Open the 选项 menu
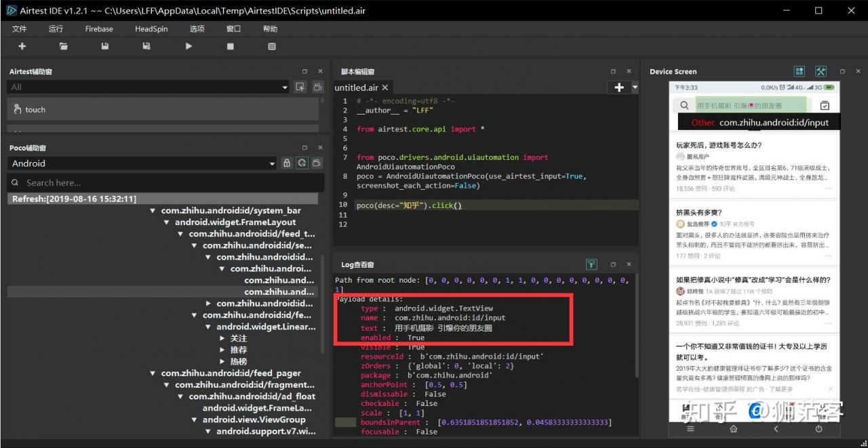This screenshot has height=448, width=868. pyautogui.click(x=197, y=28)
